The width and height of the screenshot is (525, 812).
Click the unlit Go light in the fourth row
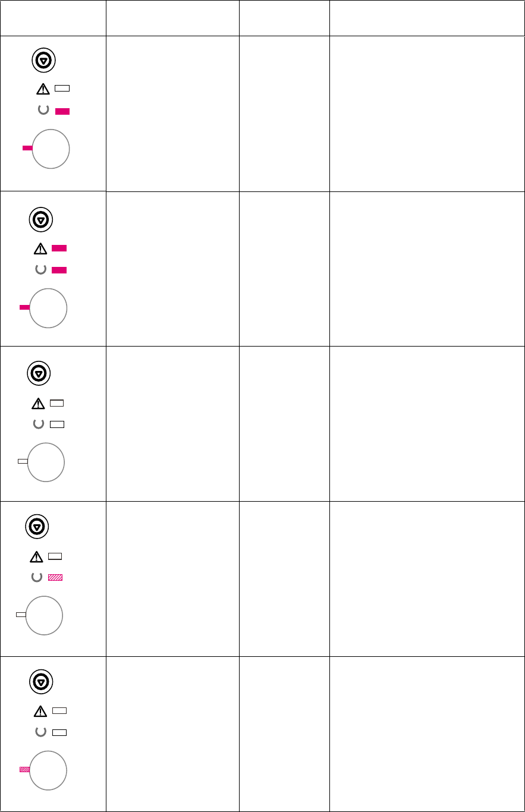pos(21,614)
